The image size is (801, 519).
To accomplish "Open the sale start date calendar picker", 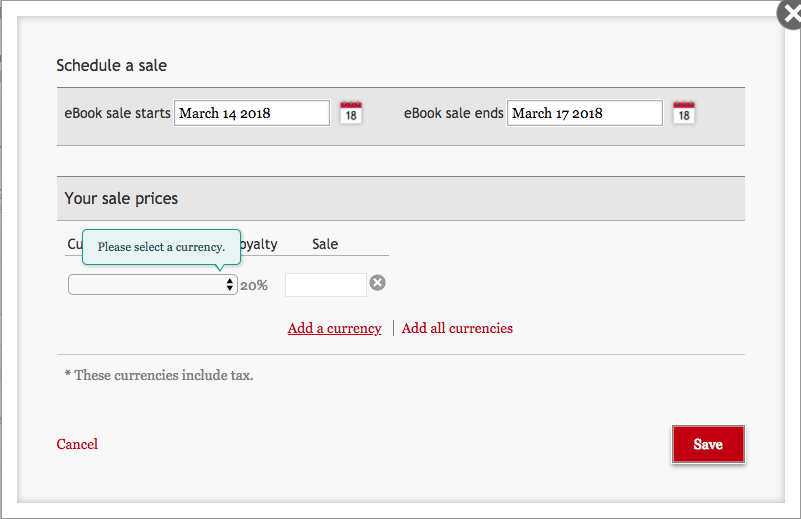I will [350, 112].
